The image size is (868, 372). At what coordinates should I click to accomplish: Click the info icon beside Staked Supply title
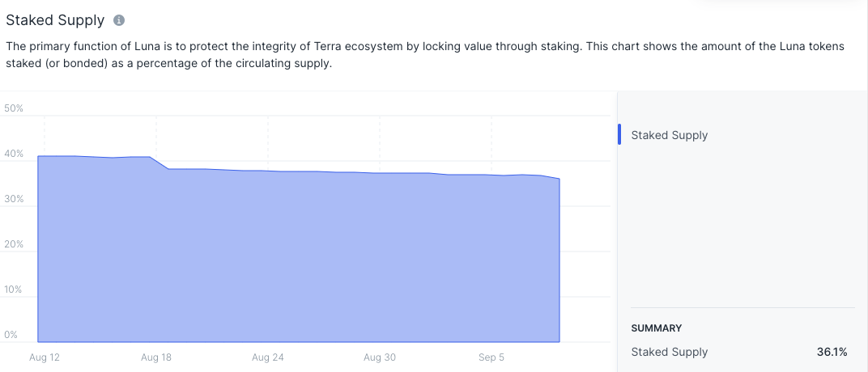pos(119,20)
